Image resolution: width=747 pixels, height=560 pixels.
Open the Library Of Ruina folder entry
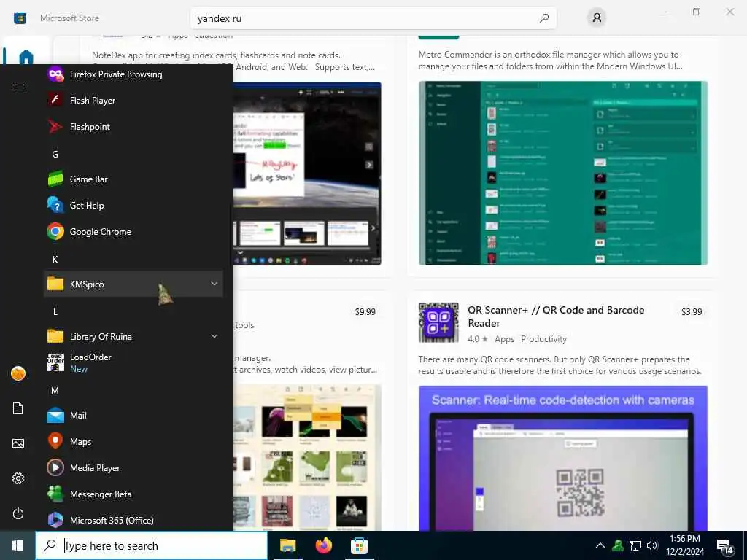coord(133,336)
